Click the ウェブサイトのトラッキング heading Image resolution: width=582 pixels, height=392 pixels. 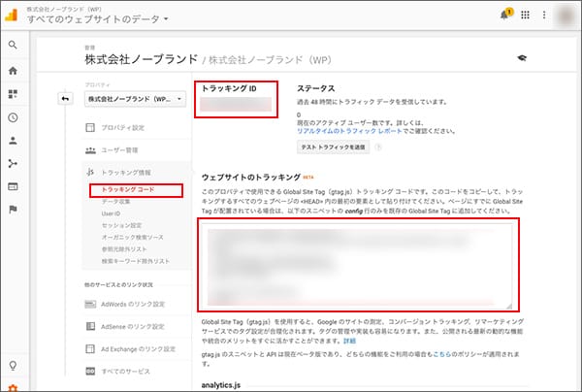(251, 178)
